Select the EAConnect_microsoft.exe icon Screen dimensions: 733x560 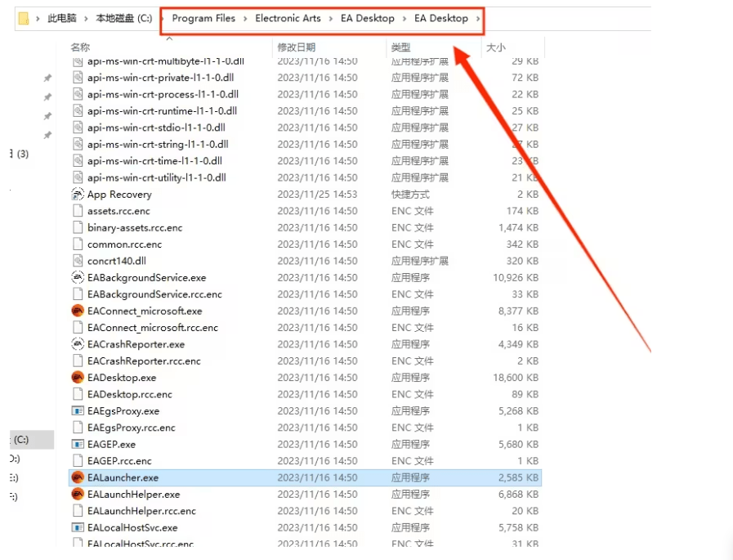pyautogui.click(x=78, y=311)
